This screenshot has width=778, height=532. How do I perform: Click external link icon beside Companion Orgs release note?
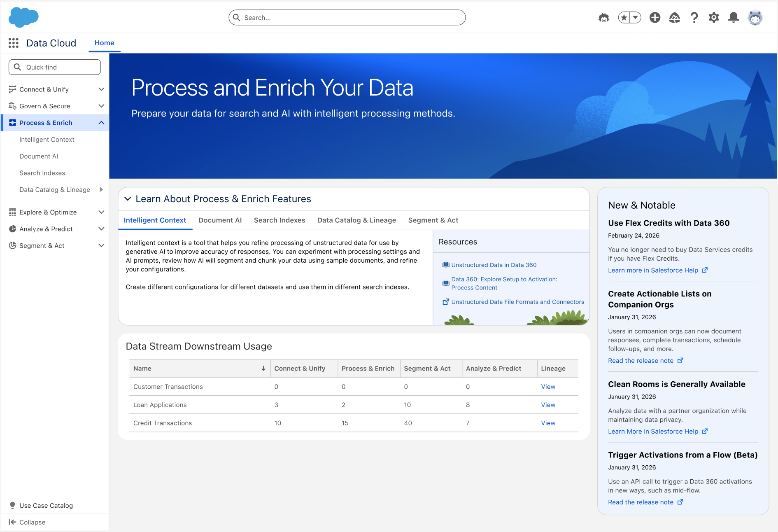[680, 361]
